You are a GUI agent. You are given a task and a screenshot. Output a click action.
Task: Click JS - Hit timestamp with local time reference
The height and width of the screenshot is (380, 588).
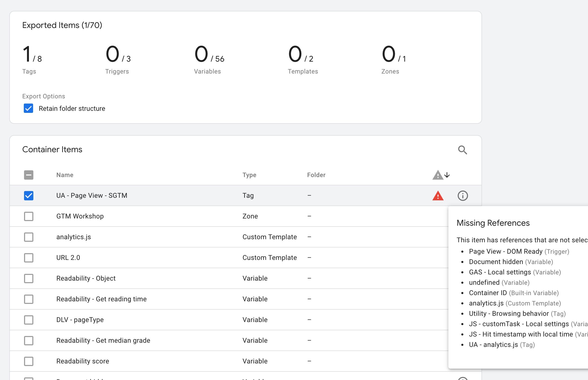(x=528, y=334)
